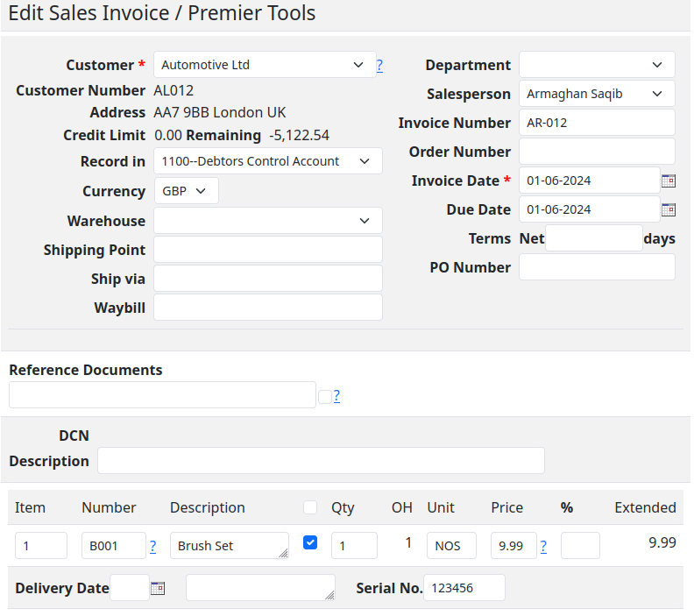Click the Reference Documents text field

162,394
